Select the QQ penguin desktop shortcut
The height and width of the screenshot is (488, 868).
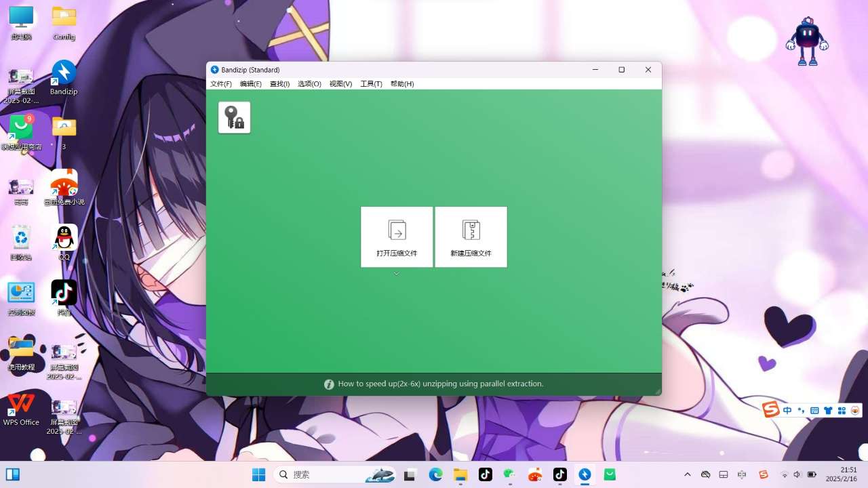[64, 243]
